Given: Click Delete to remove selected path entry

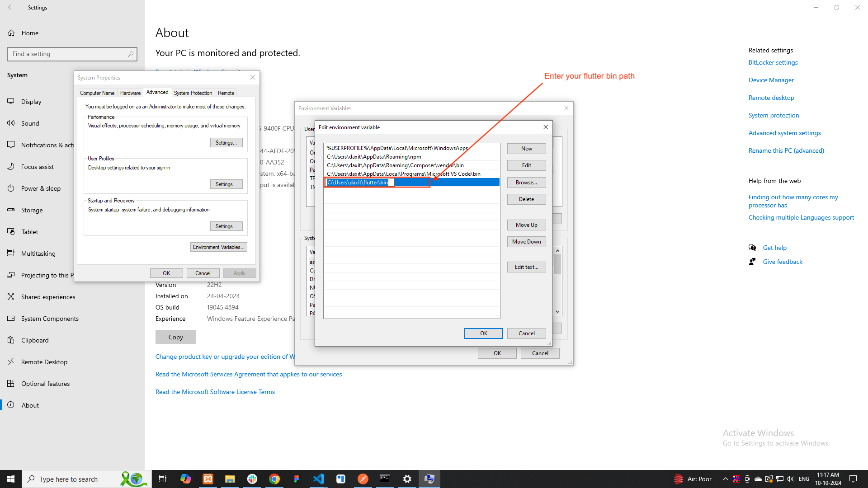Looking at the screenshot, I should click(526, 198).
